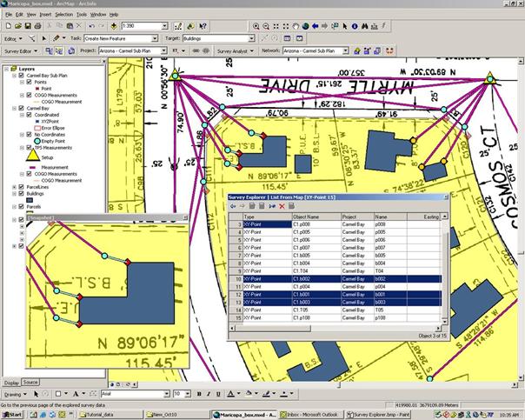Select the Sketch pencil tool in Editor toolbar
The image size is (525, 420).
[55, 39]
